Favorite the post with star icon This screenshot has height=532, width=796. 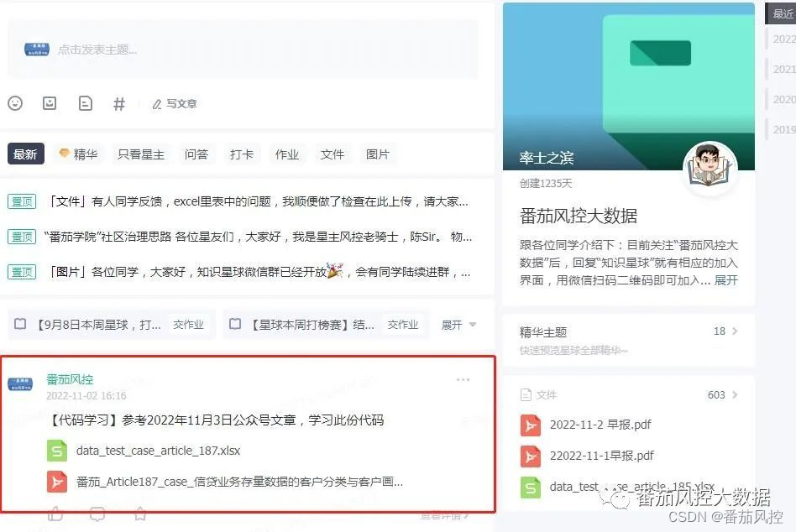(140, 514)
